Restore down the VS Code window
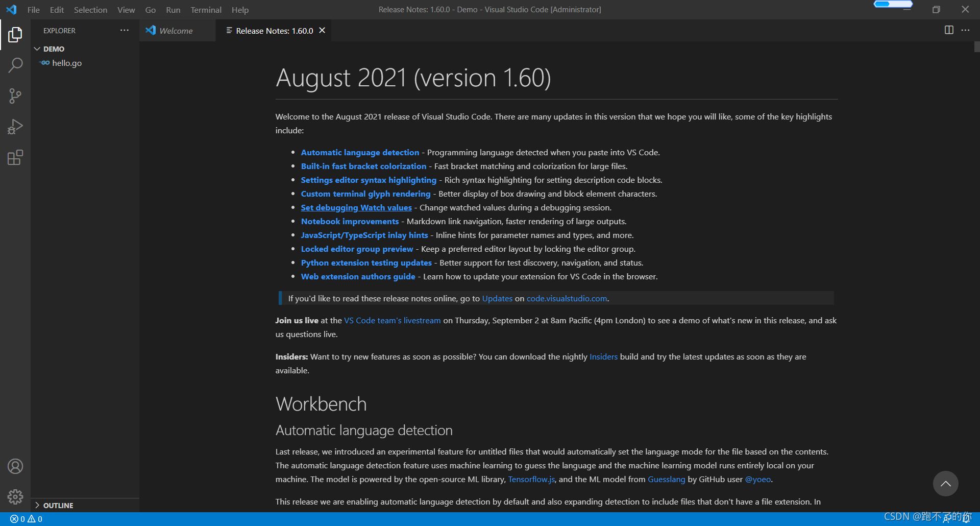Screen dimensions: 980x526 tap(936, 10)
